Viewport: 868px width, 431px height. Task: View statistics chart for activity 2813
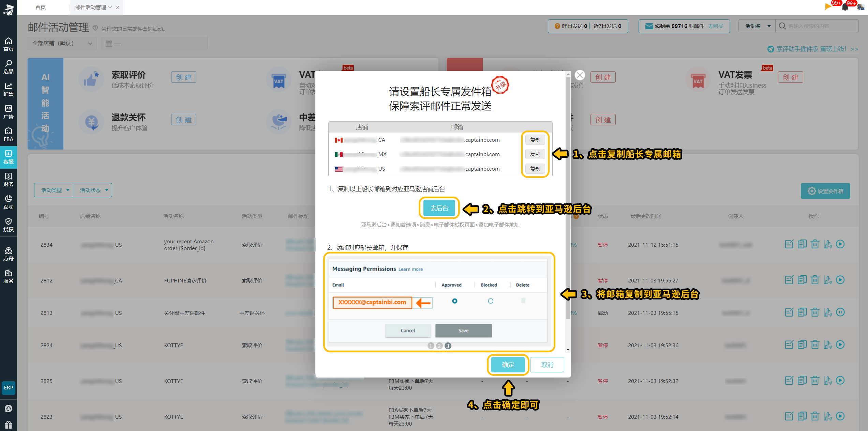tap(828, 312)
